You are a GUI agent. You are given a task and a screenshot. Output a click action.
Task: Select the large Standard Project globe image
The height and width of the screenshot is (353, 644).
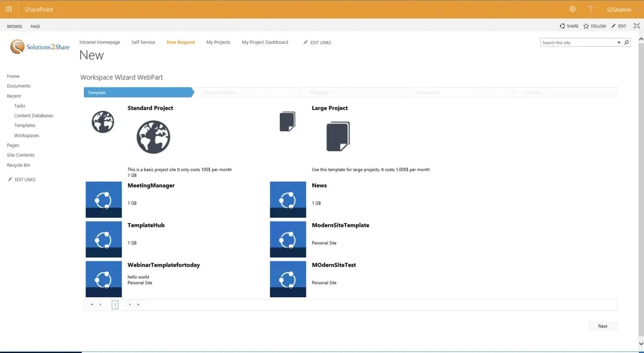(153, 137)
